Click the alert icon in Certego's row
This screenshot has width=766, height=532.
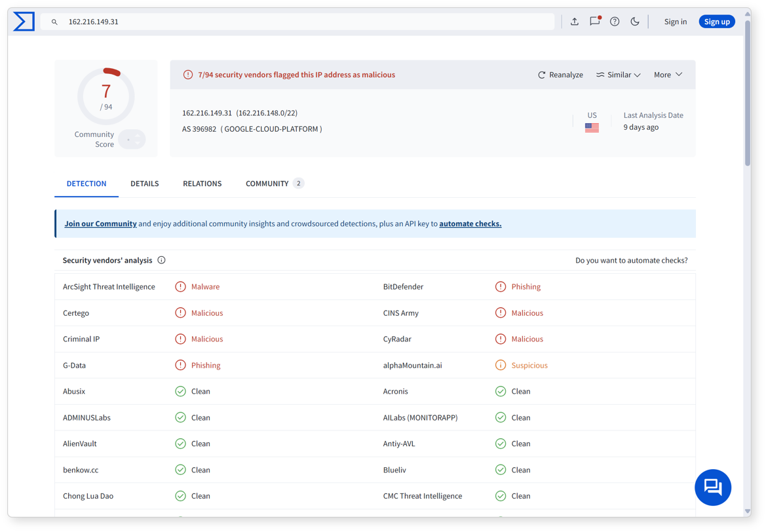coord(180,313)
